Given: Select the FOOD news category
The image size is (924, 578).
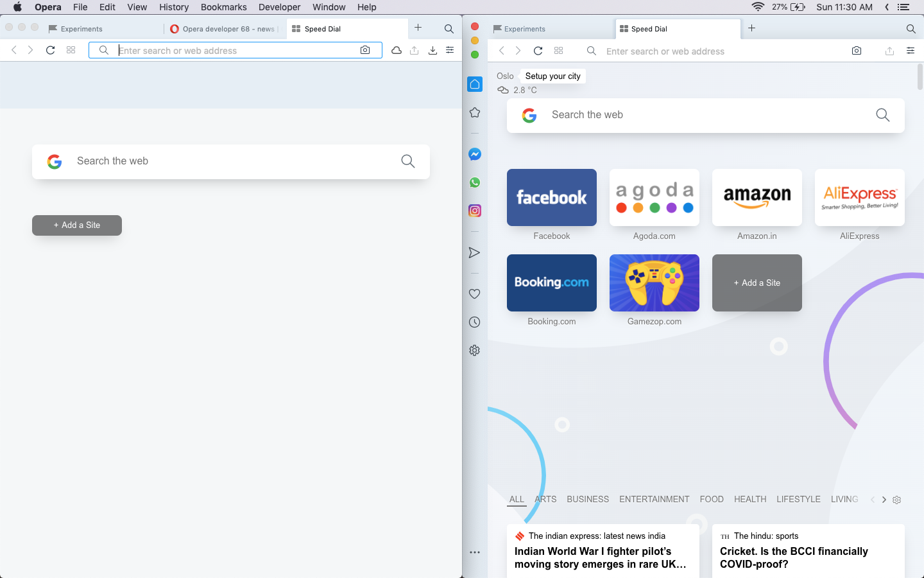Looking at the screenshot, I should (712, 499).
